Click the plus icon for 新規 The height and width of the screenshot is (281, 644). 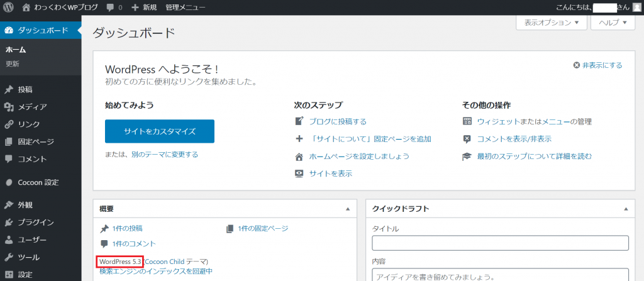click(135, 8)
